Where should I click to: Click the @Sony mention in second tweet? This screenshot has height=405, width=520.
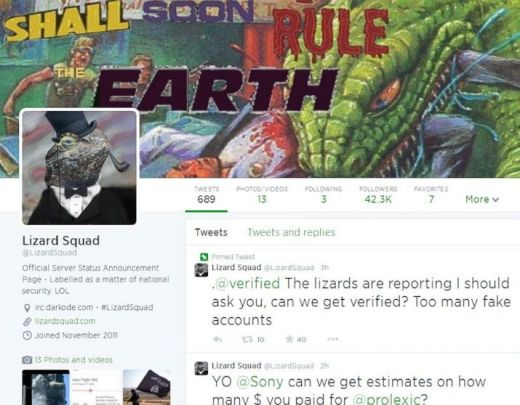[x=260, y=382]
